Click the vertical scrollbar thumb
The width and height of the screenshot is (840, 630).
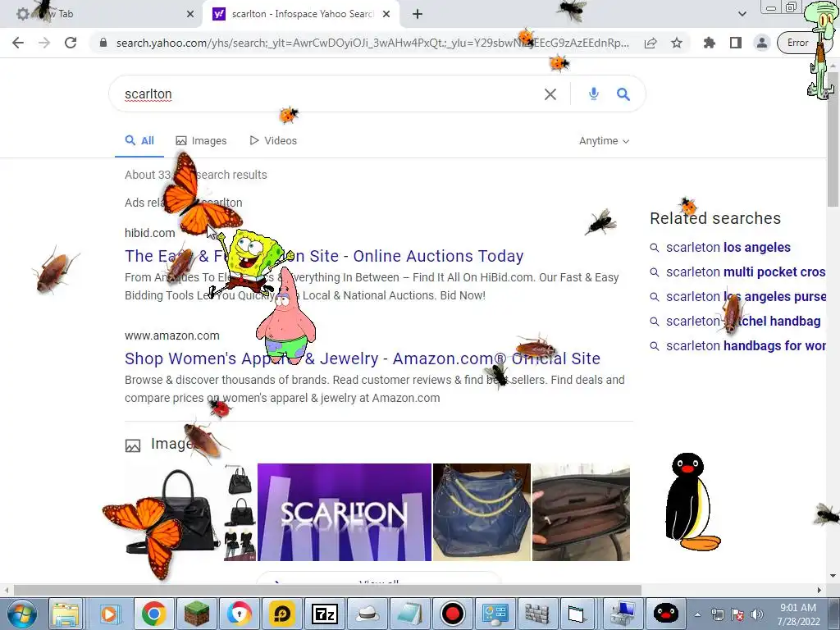(833, 139)
